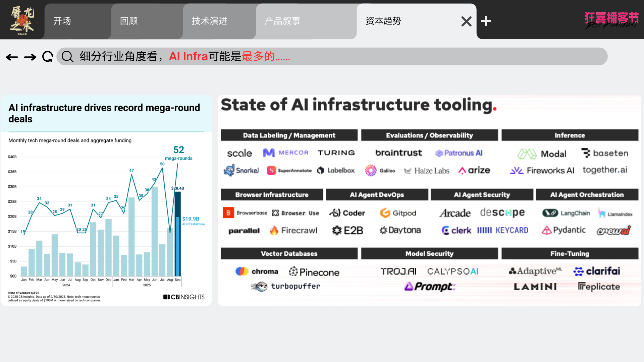Click the Data Labeling / Management header
644x362 pixels.
[x=289, y=135]
